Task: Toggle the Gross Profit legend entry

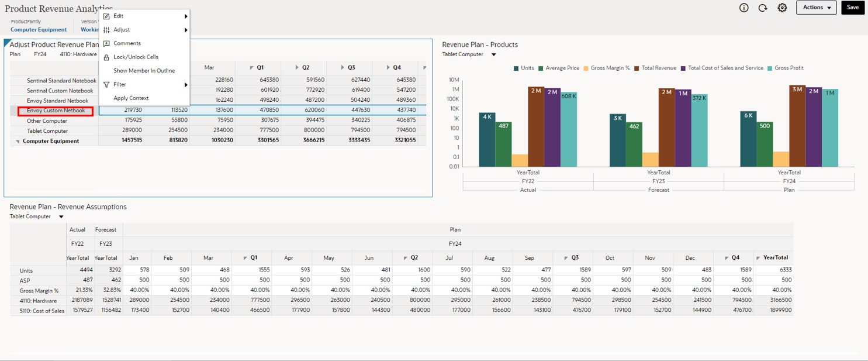Action: pos(785,68)
